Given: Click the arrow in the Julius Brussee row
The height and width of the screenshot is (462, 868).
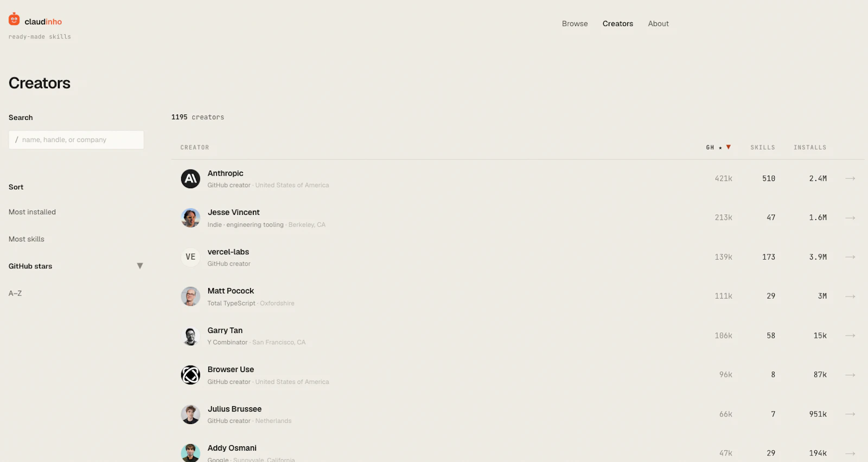Looking at the screenshot, I should tap(850, 414).
